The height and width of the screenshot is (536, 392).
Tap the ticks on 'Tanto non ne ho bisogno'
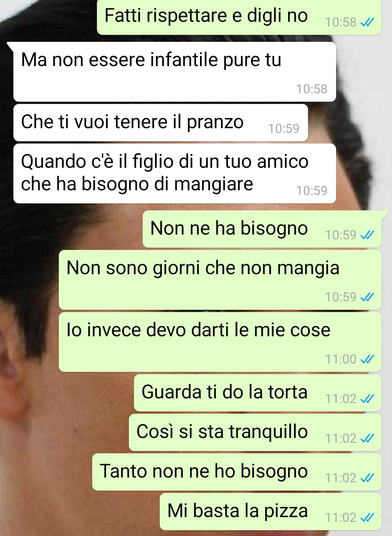click(x=367, y=478)
